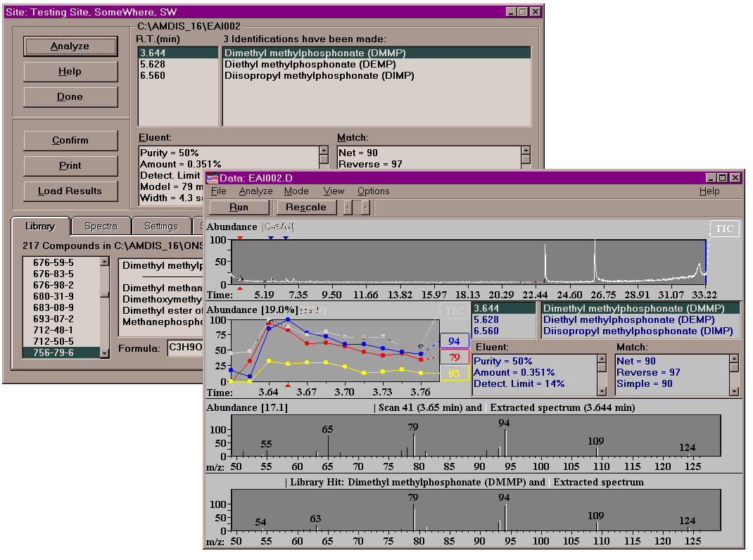Open the Options menu
Screen dimensions: 753x560
pyautogui.click(x=373, y=191)
